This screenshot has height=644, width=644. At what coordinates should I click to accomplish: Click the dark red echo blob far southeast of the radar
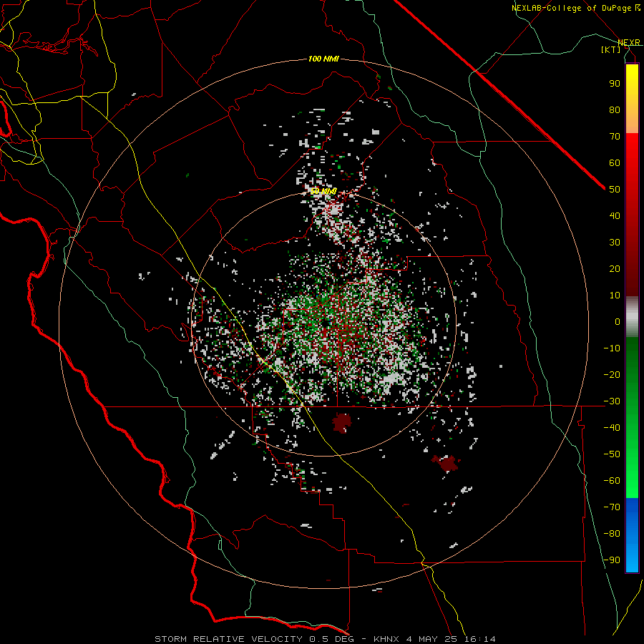[x=446, y=463]
